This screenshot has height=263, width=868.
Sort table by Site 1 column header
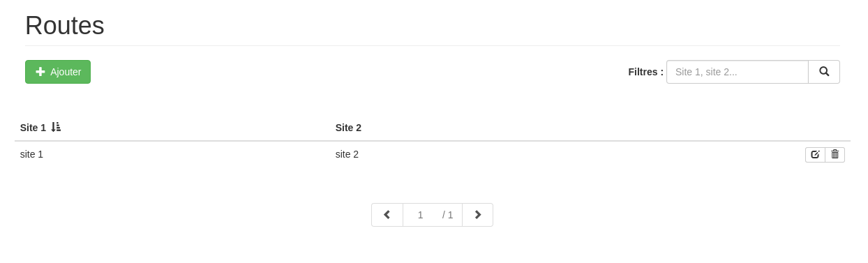33,128
